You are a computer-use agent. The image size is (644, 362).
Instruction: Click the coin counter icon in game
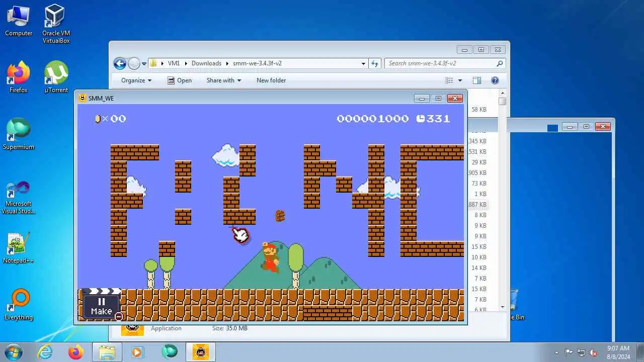[98, 119]
